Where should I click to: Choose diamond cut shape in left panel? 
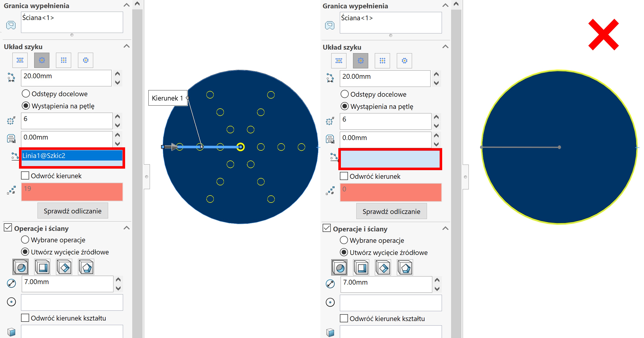65,267
